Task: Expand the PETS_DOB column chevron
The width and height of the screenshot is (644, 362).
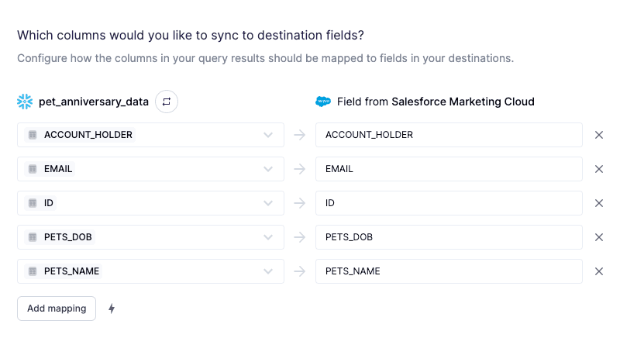Action: [267, 237]
